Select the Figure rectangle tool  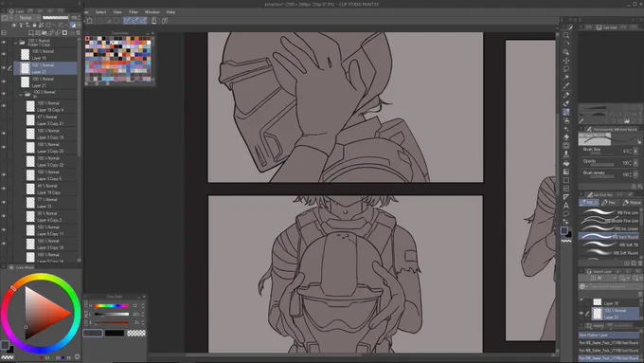tap(566, 180)
